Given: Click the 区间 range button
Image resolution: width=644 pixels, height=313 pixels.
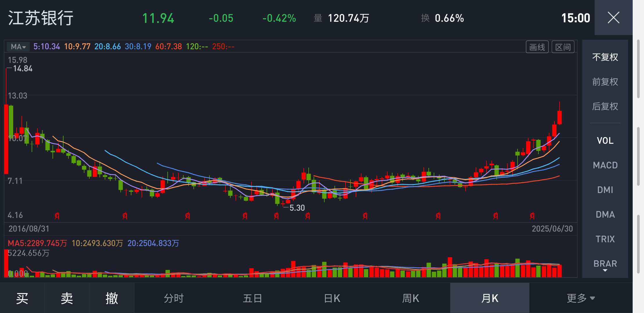Looking at the screenshot, I should pyautogui.click(x=563, y=47).
